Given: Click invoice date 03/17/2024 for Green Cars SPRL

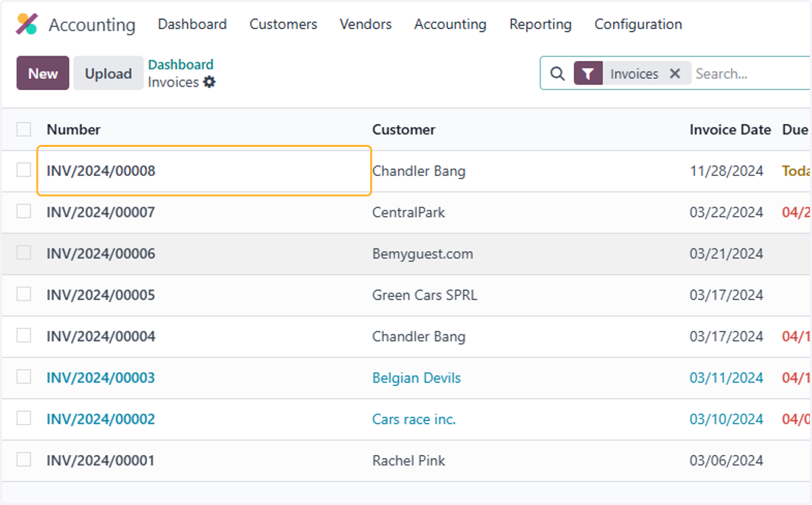Looking at the screenshot, I should coord(727,294).
